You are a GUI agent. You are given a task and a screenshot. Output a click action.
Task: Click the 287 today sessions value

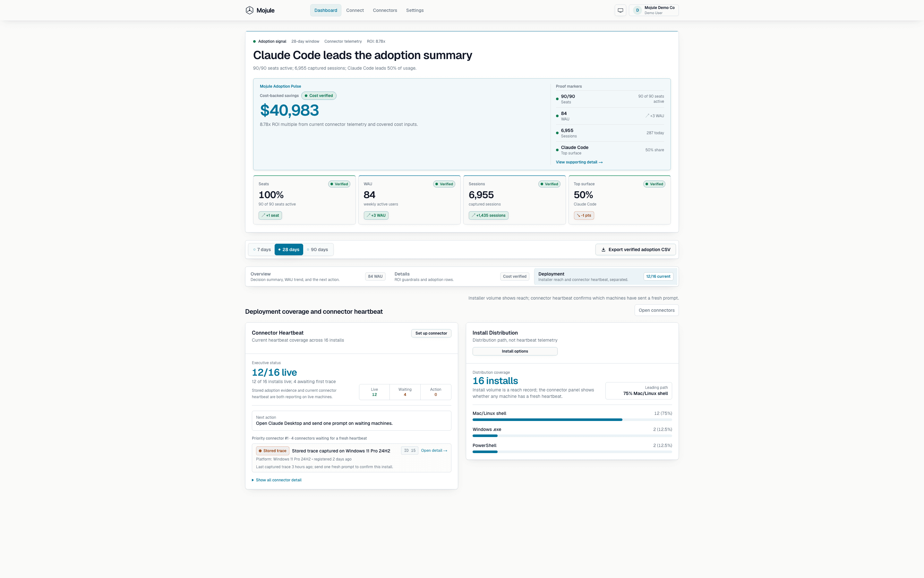coord(655,133)
